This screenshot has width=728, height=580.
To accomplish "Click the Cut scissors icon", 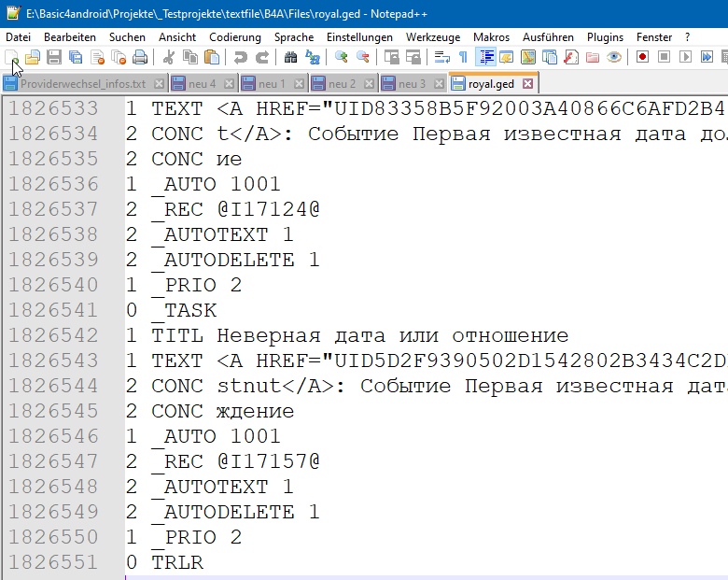I will (x=169, y=57).
